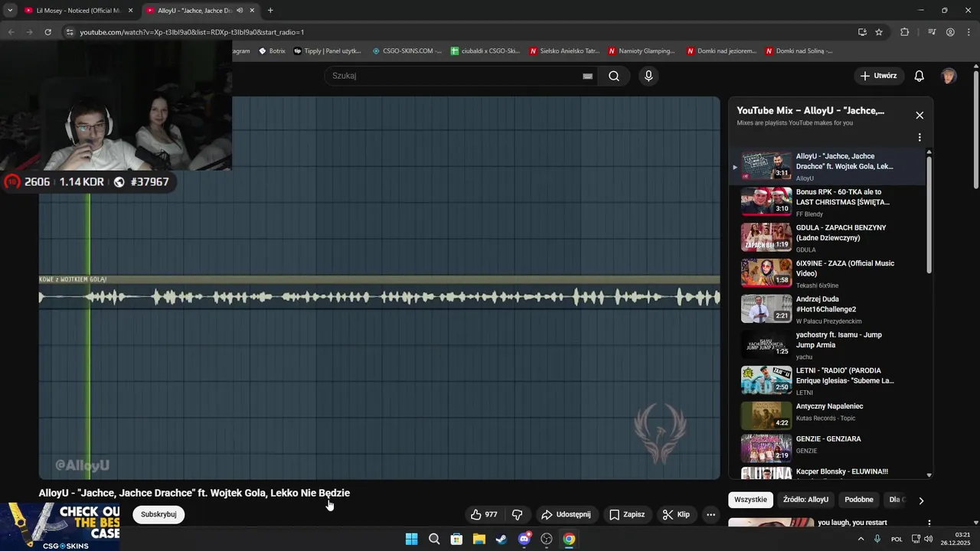This screenshot has width=980, height=551.
Task: Play Bonus RPK 60-TKA ale to Last Christmas
Action: [827, 202]
